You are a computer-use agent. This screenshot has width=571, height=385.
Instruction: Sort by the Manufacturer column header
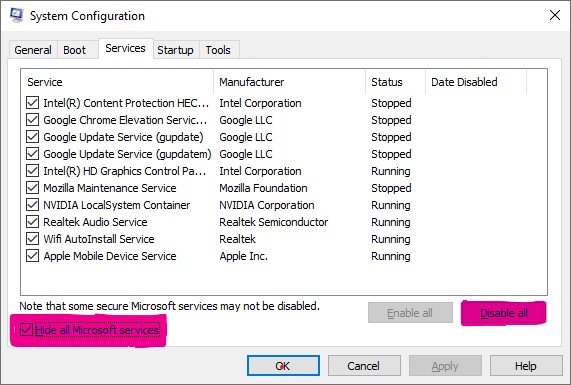tap(290, 82)
